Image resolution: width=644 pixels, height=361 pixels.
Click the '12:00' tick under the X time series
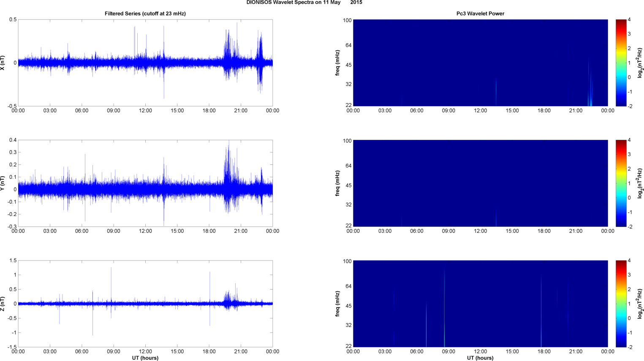coord(145,111)
